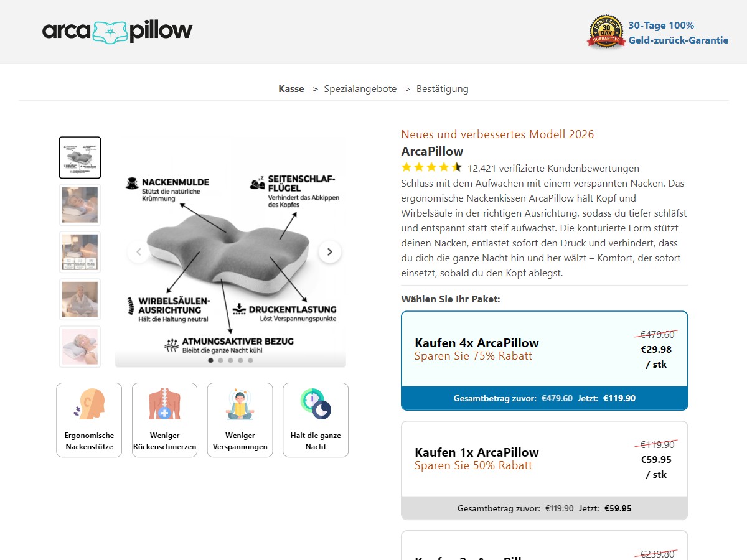This screenshot has width=747, height=560.
Task: Open the Kasse breadcrumb step
Action: (291, 89)
